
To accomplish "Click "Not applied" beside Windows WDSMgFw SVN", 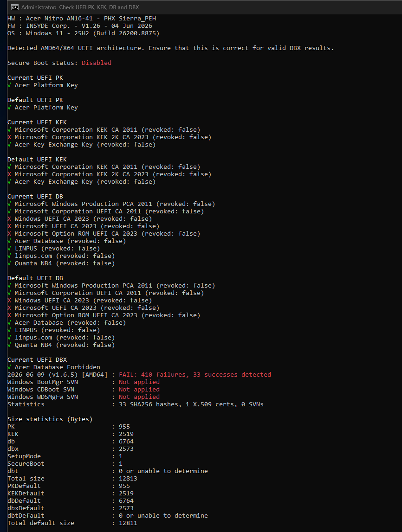I will click(x=139, y=397).
